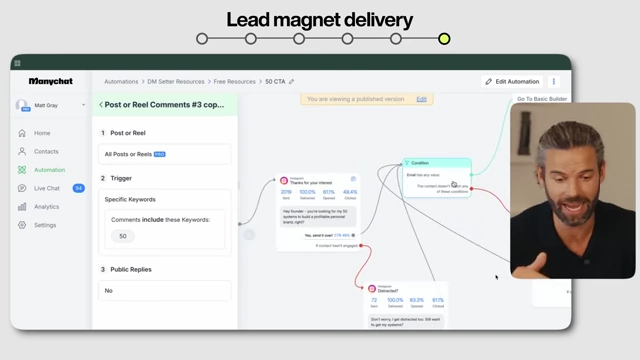This screenshot has height=360, width=640.
Task: Click the Analytics bar chart icon
Action: click(22, 207)
